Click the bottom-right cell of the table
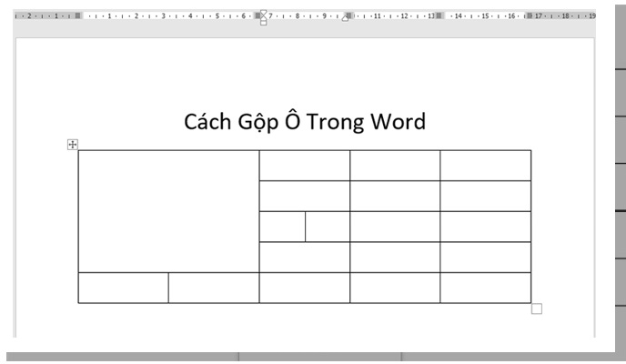Screen dimensions: 626x364 tap(485, 288)
